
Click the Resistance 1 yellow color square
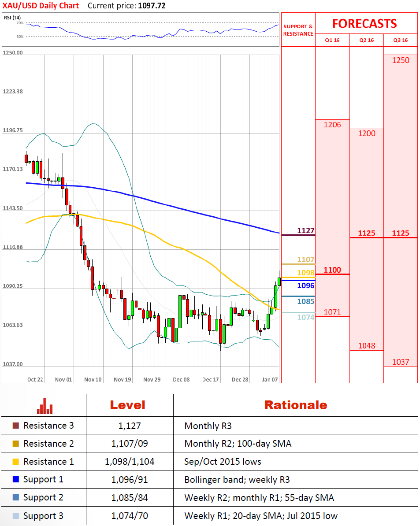click(x=16, y=462)
